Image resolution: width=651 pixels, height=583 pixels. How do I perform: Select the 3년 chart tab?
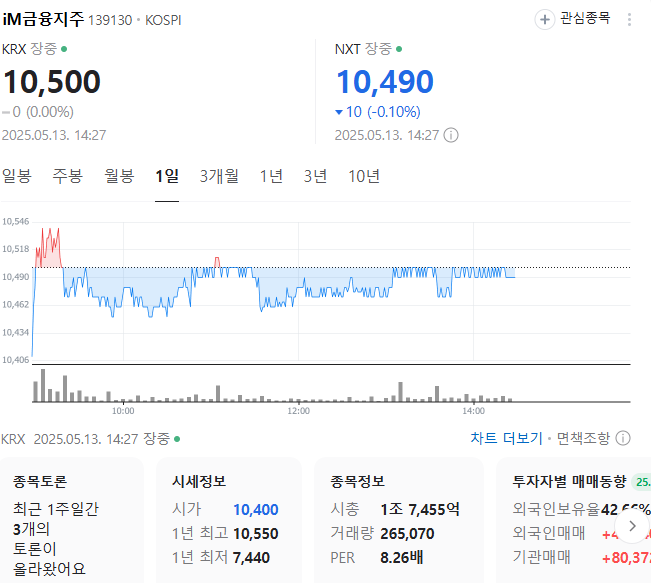315,176
